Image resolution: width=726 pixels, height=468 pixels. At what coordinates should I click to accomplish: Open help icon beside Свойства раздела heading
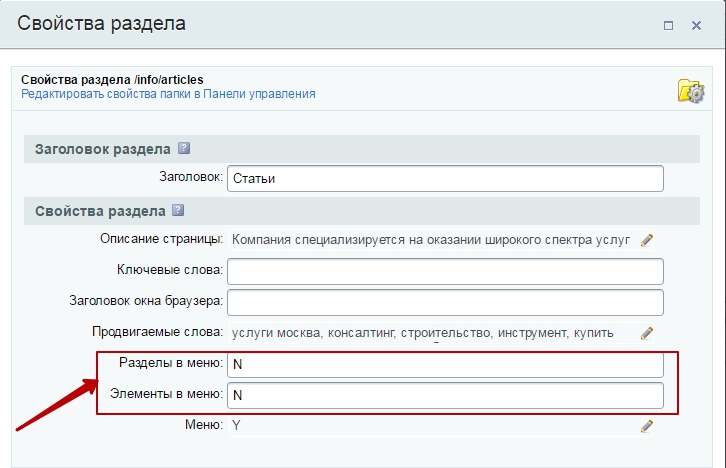click(178, 210)
